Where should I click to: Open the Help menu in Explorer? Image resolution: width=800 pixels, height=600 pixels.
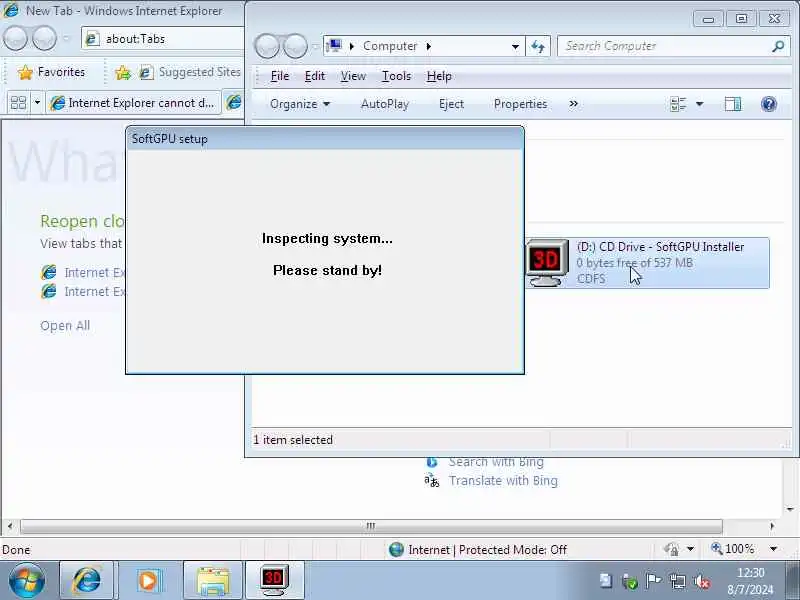pyautogui.click(x=439, y=76)
